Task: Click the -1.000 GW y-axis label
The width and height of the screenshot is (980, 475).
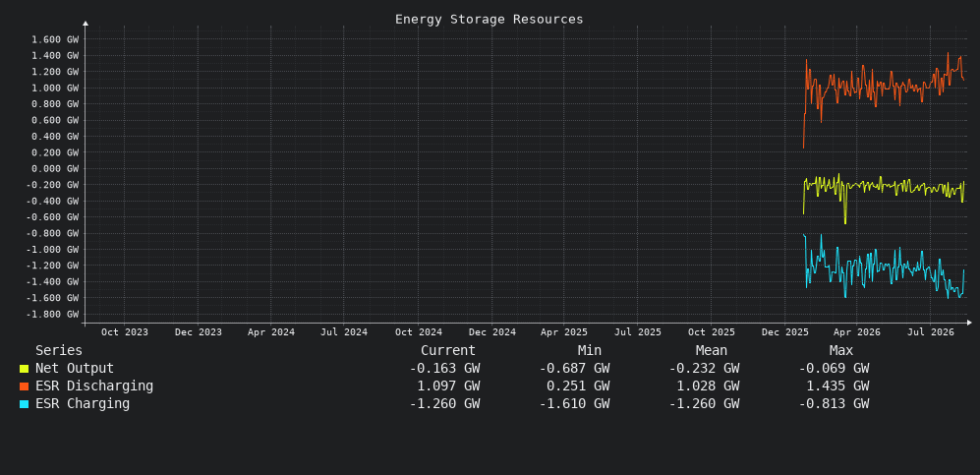Action: pos(53,250)
